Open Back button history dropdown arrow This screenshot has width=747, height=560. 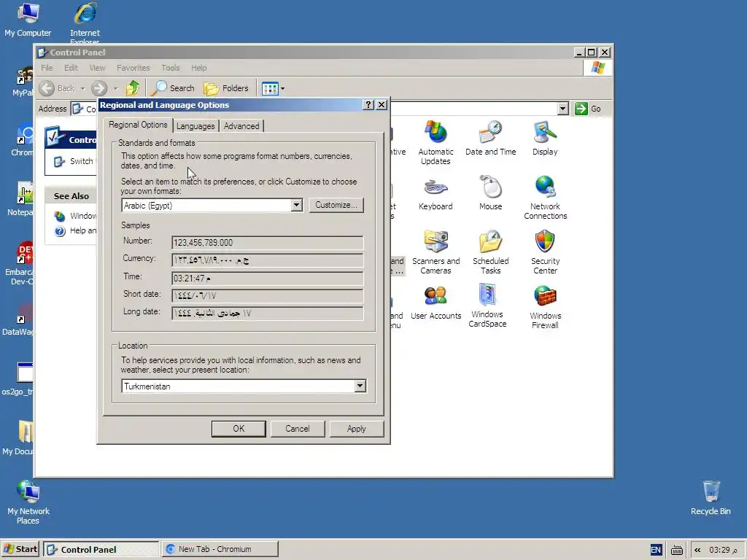82,88
